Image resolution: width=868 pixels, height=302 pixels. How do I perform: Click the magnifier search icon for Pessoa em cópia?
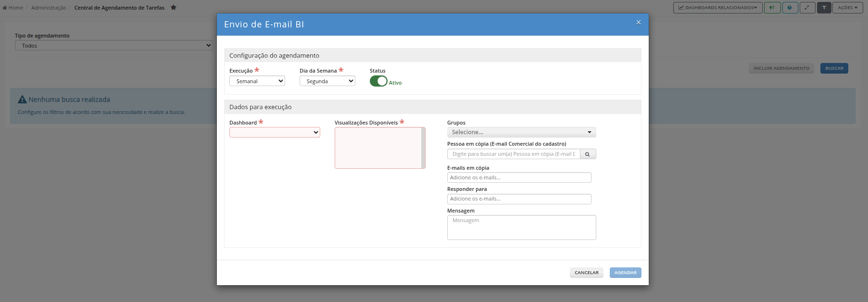pyautogui.click(x=588, y=154)
